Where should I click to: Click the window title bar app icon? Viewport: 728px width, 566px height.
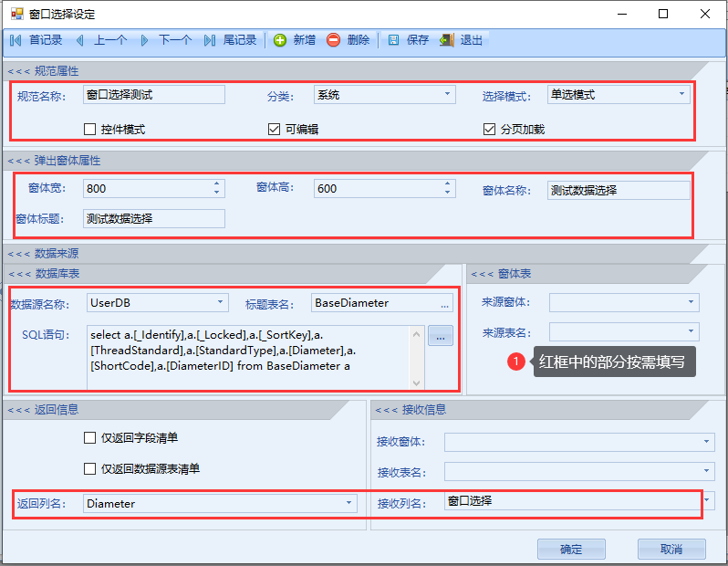coord(16,14)
